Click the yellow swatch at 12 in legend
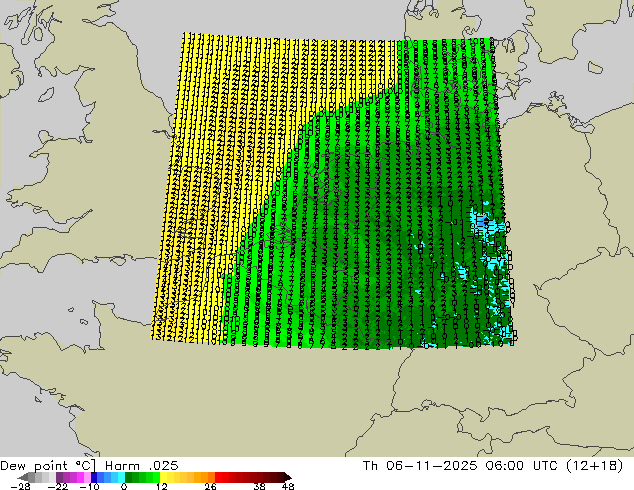The image size is (634, 490). click(163, 477)
